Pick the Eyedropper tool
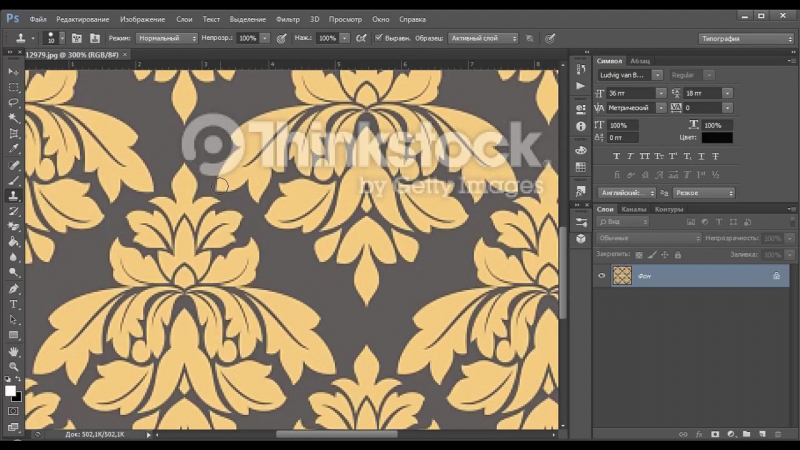 [14, 148]
